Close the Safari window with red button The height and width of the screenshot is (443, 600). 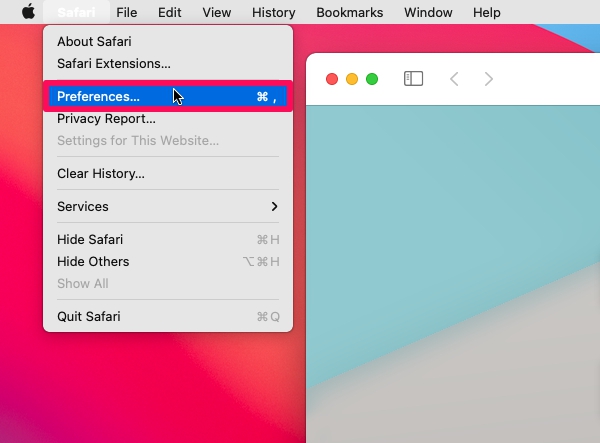pyautogui.click(x=332, y=79)
